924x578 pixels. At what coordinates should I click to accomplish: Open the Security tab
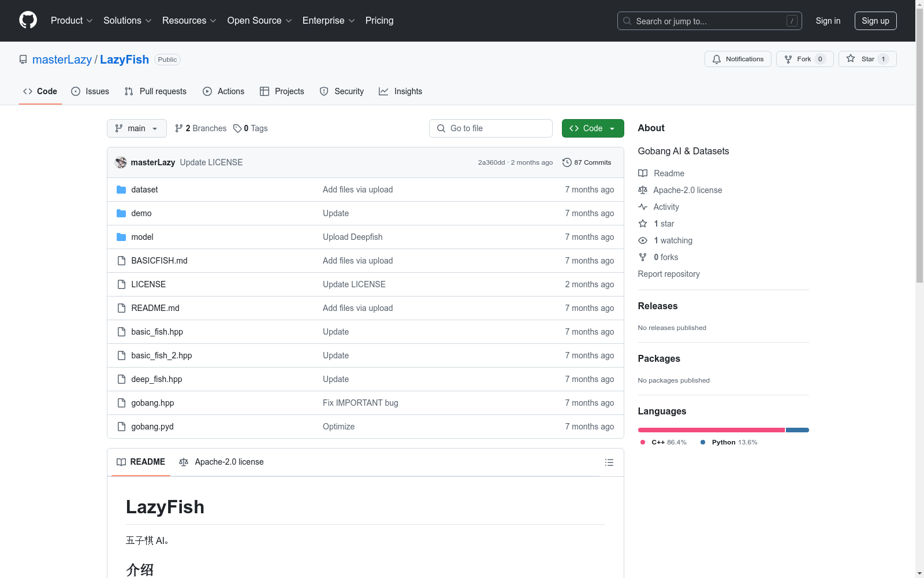pos(342,91)
